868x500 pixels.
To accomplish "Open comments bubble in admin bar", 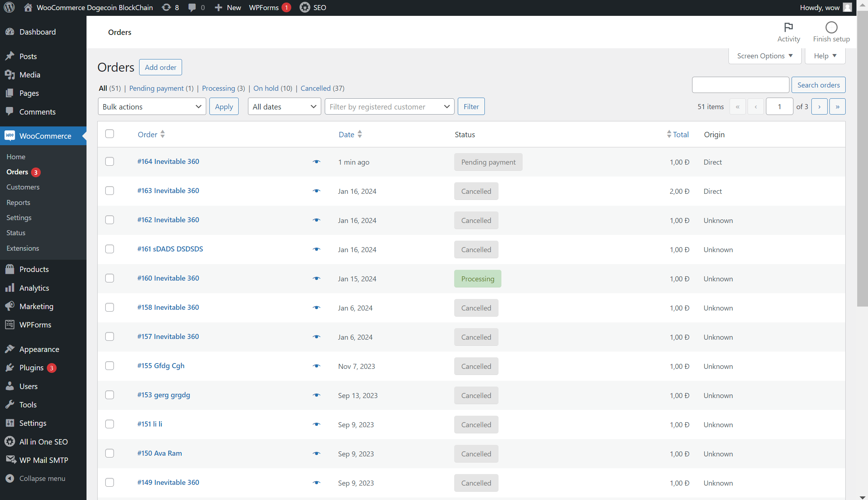I will [x=192, y=7].
